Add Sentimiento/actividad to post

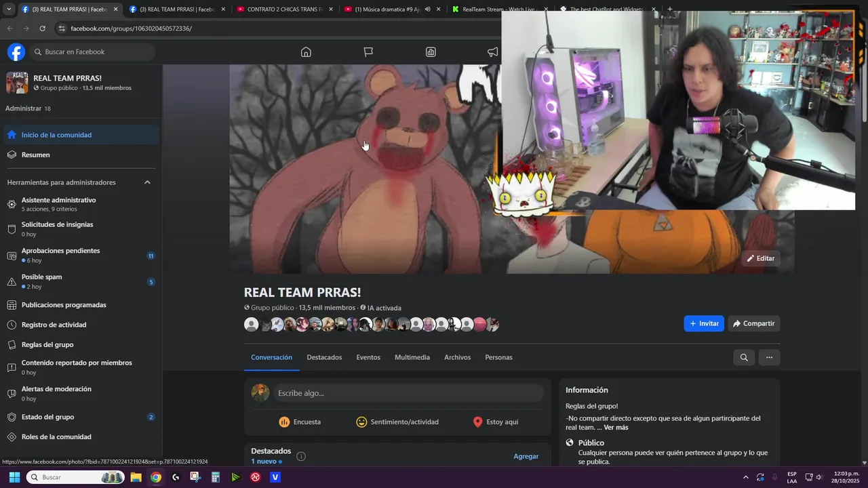(x=397, y=422)
